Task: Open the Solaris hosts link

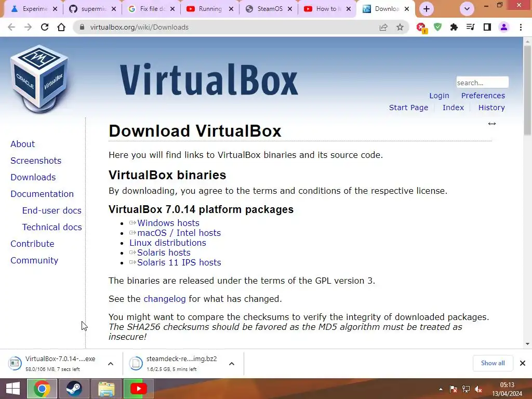Action: tap(164, 252)
